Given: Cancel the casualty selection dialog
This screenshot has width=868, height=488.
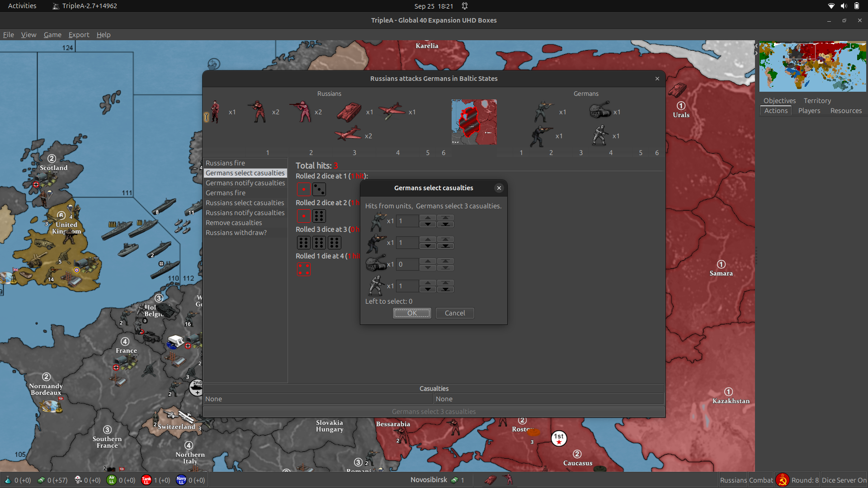Looking at the screenshot, I should [x=455, y=313].
